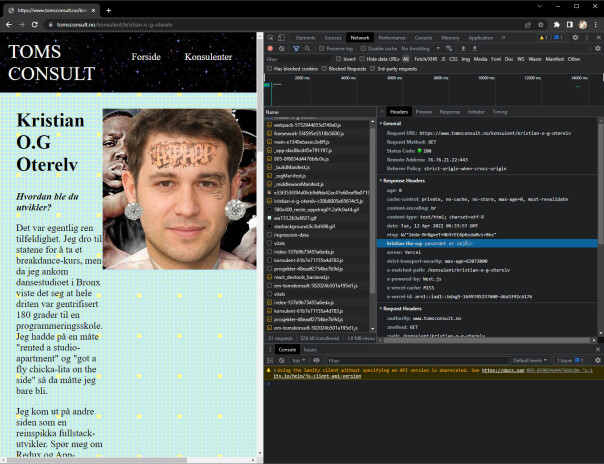The height and width of the screenshot is (464, 604).
Task: Open new browser tab
Action: click(109, 10)
